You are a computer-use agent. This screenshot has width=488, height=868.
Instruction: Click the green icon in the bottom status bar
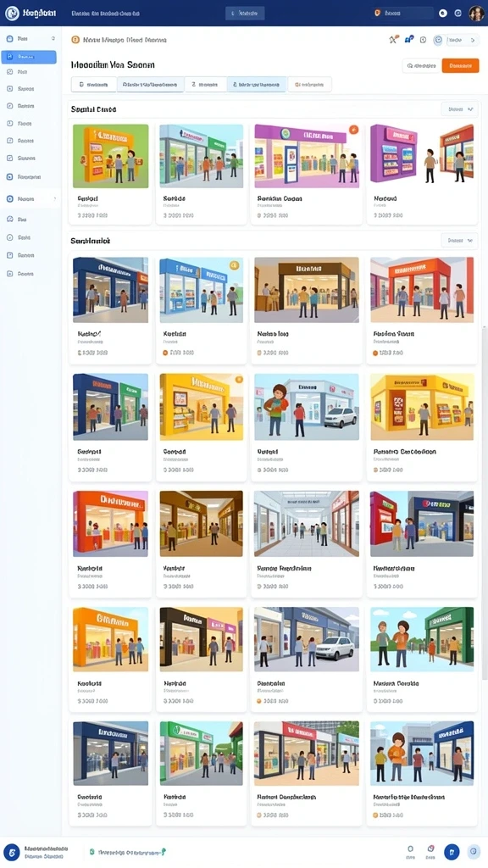pyautogui.click(x=92, y=852)
